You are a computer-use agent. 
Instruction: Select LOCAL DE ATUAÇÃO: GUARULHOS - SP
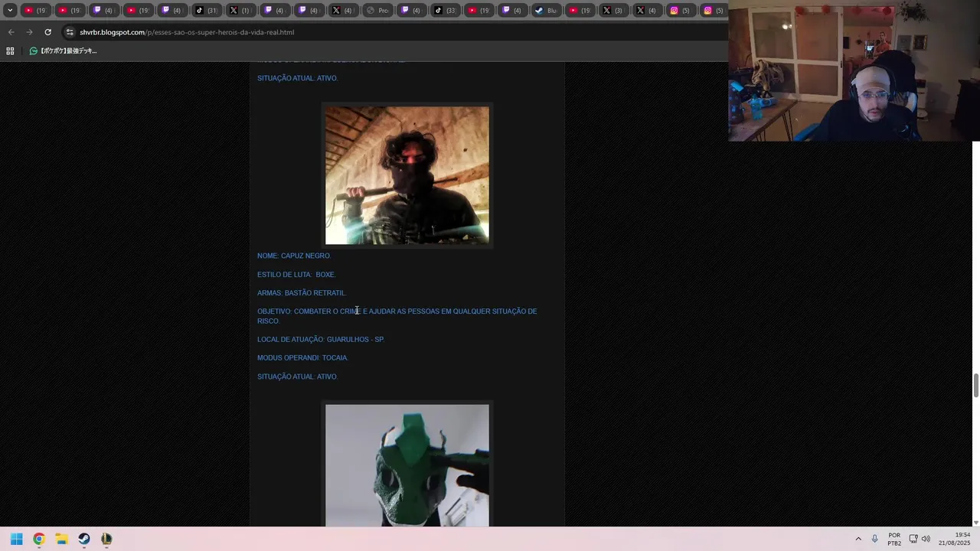[321, 339]
